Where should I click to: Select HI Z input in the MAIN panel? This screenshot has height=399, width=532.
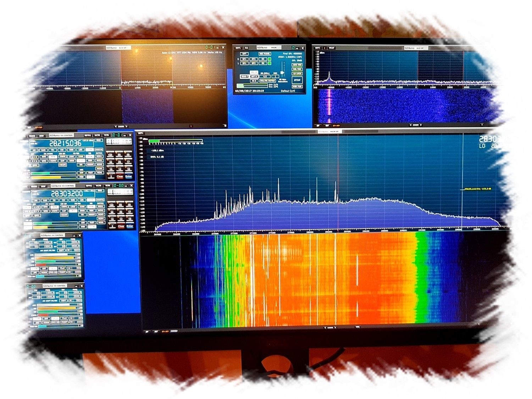pos(254,81)
